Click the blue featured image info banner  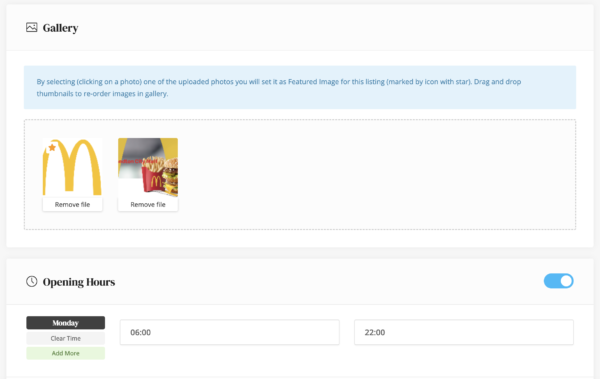300,87
